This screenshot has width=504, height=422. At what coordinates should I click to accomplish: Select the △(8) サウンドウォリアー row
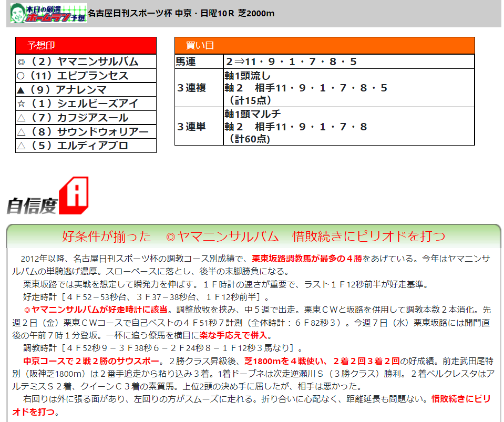(x=86, y=131)
